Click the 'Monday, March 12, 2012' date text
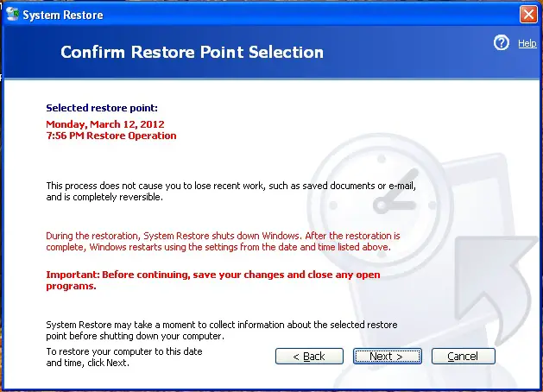The image size is (543, 392). (x=105, y=124)
